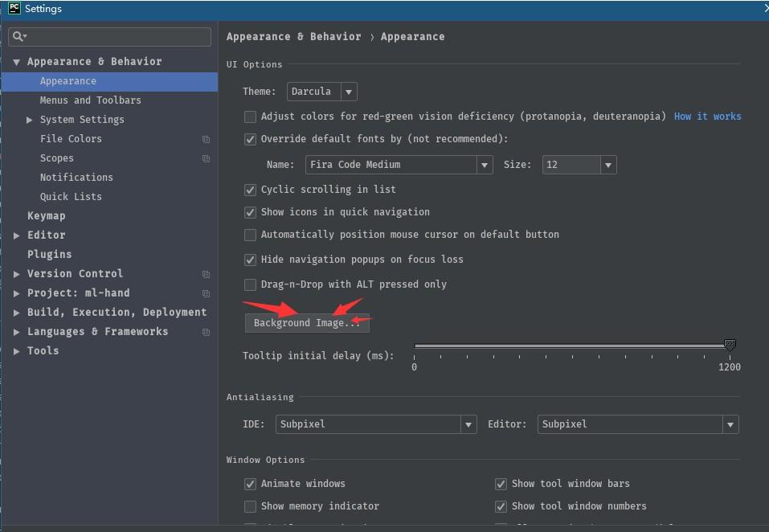Click the Antialiasing section heading
769x532 pixels.
[260, 397]
